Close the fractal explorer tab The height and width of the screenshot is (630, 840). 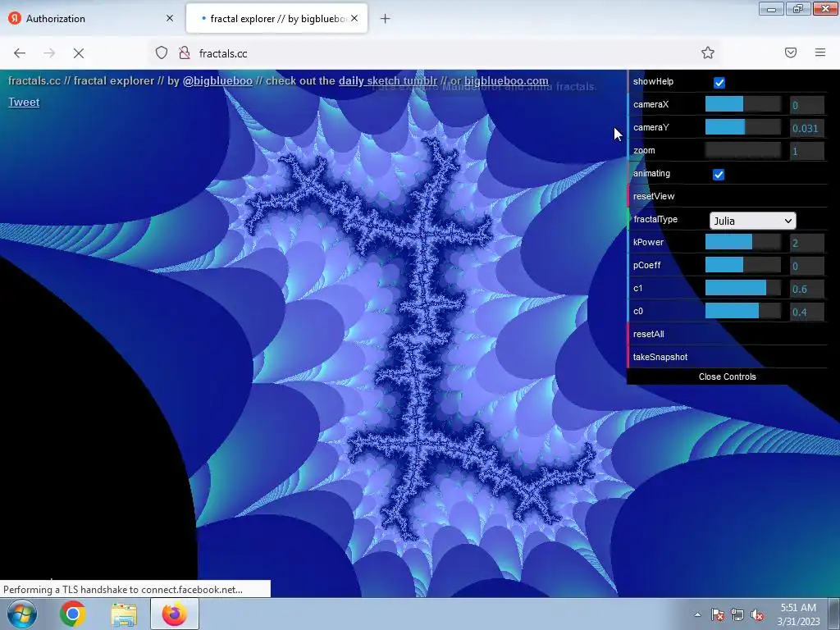point(354,18)
